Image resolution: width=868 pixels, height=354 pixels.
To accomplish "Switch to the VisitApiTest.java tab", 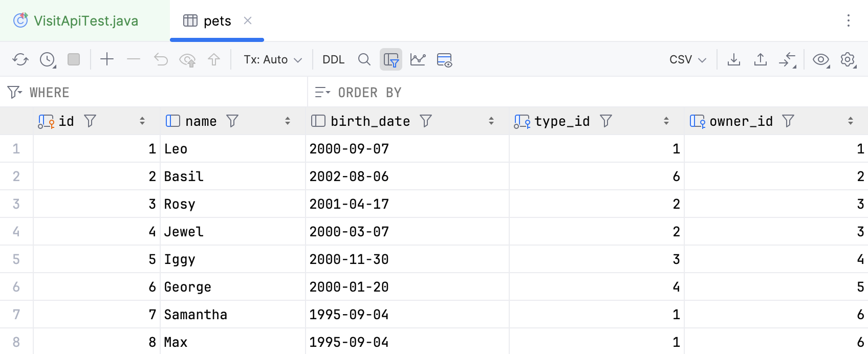I will pyautogui.click(x=85, y=20).
